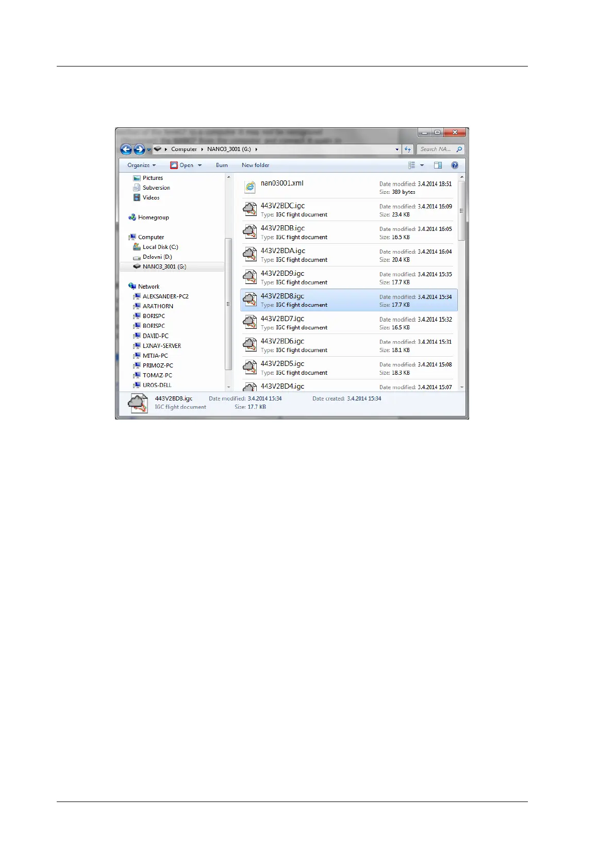This screenshot has width=614, height=868.
Task: Expand the Open button dropdown arrow
Action: click(x=200, y=165)
